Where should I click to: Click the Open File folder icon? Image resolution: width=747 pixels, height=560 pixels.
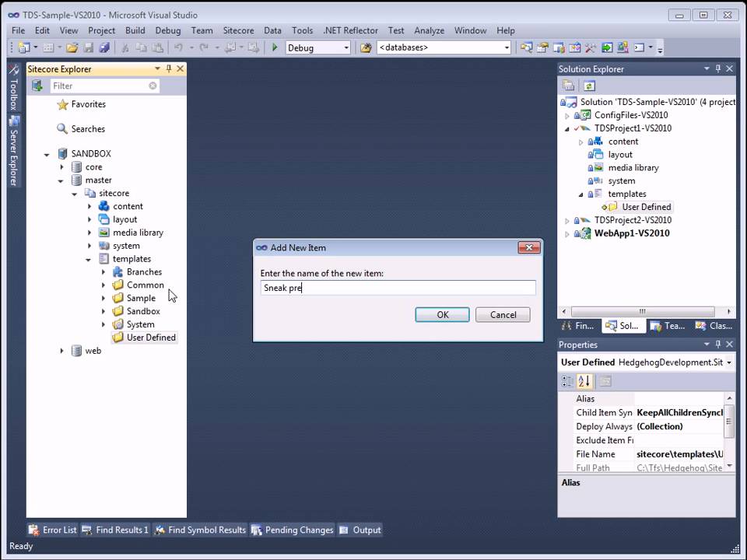pos(72,47)
